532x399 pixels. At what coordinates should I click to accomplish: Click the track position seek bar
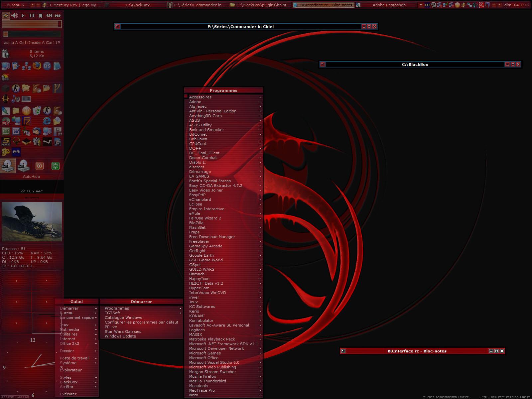pos(32,34)
